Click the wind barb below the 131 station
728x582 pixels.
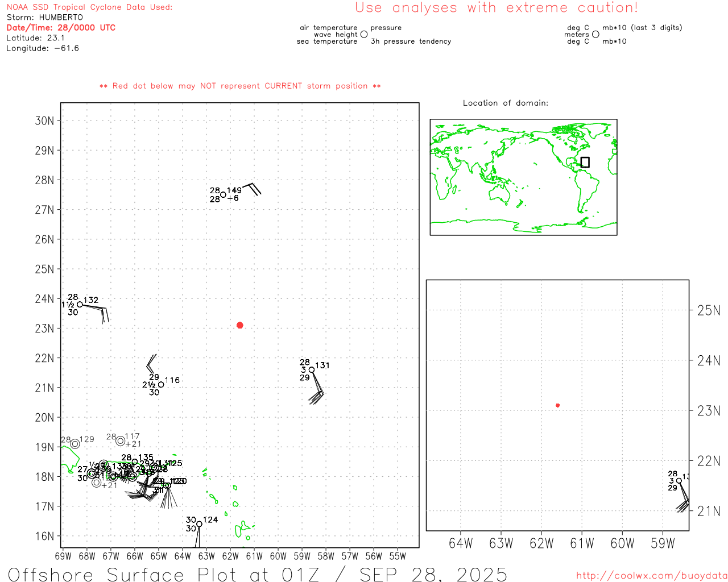(x=317, y=388)
